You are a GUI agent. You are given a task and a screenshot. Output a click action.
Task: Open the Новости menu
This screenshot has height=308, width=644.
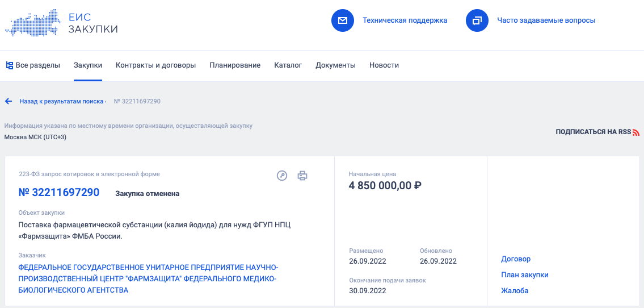(x=384, y=65)
